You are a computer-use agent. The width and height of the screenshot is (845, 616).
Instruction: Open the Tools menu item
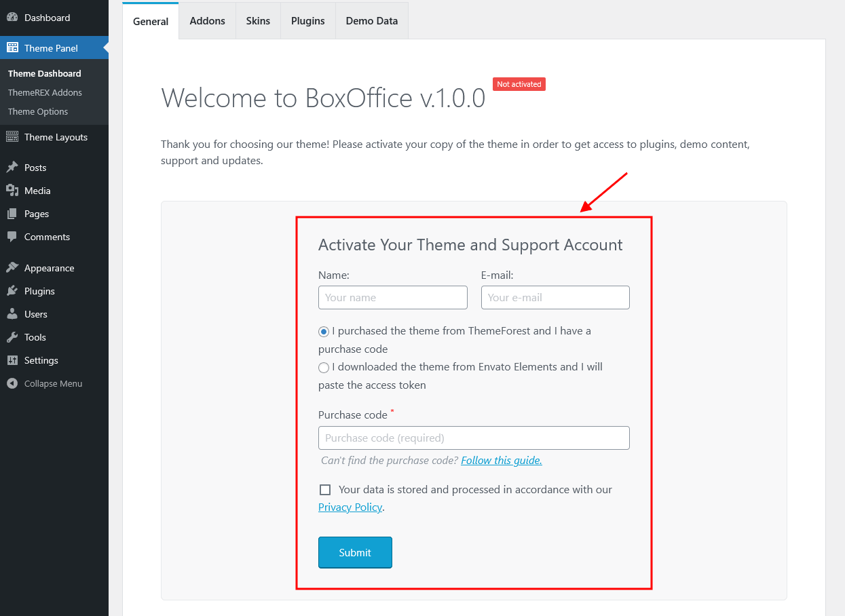(x=54, y=337)
